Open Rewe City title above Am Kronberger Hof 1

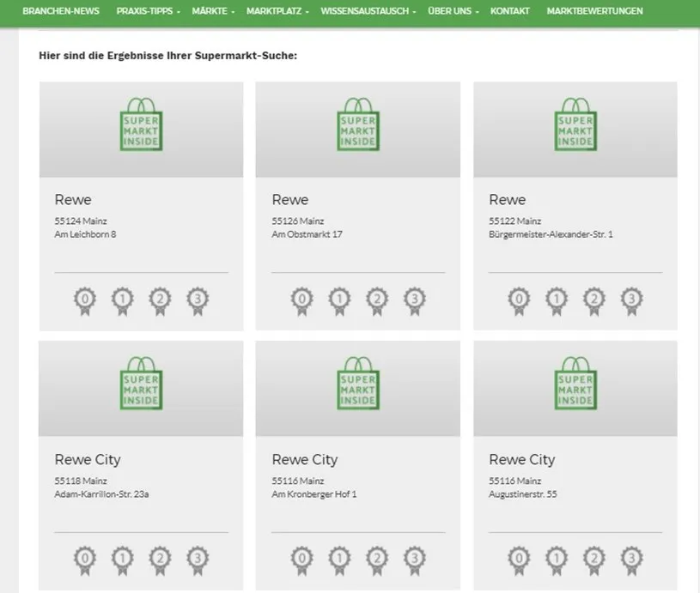(x=305, y=460)
